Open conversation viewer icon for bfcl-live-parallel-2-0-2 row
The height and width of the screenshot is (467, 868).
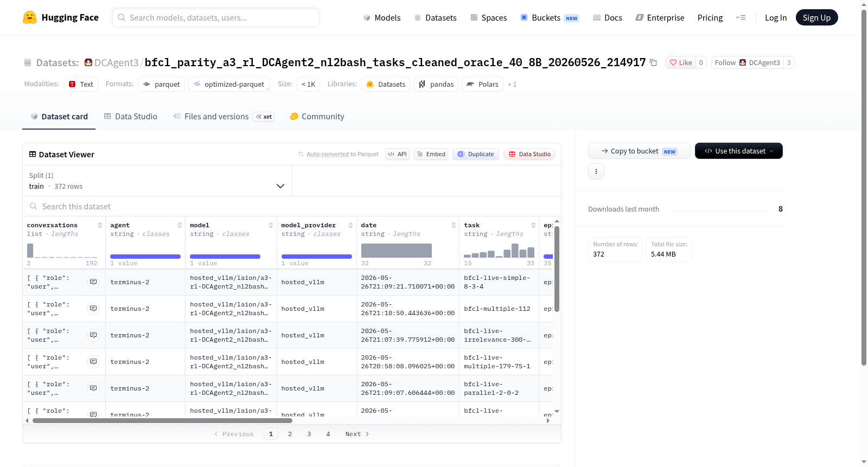click(x=93, y=388)
